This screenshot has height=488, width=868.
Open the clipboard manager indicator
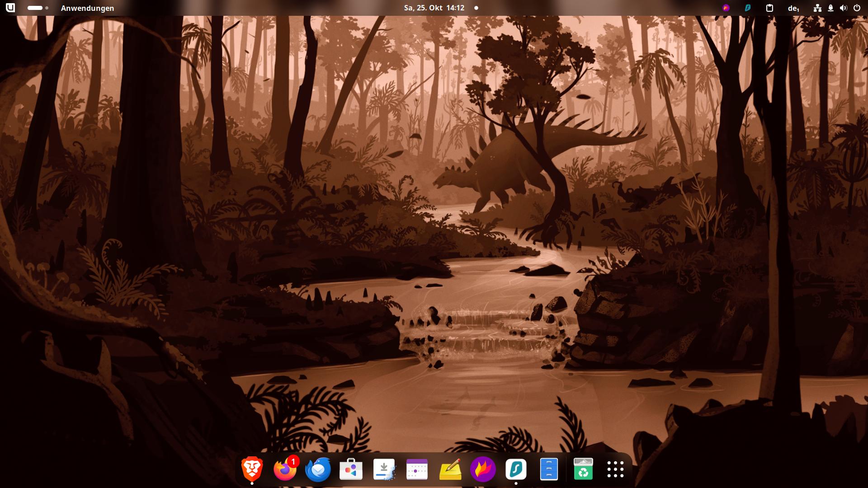(x=769, y=8)
